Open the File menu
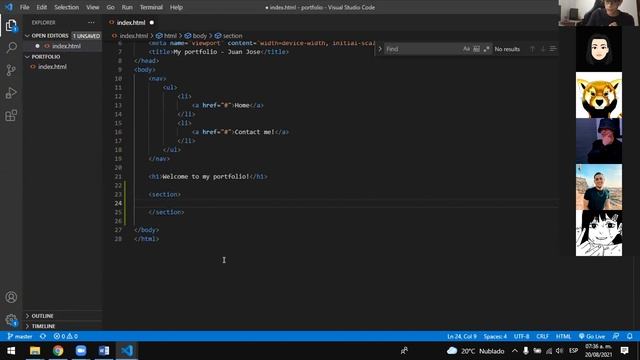 point(24,7)
